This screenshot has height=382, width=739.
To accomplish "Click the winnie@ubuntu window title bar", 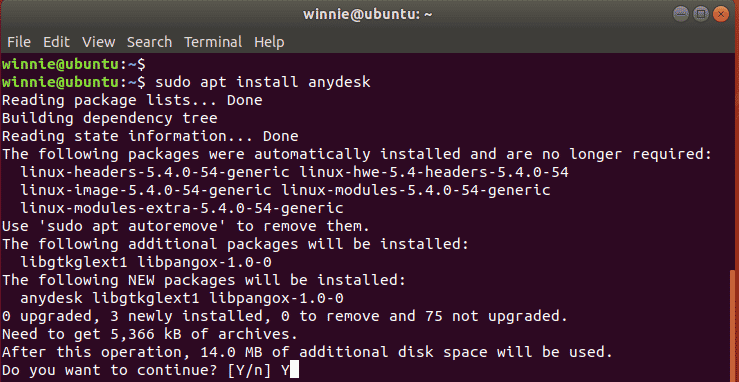I will click(368, 14).
